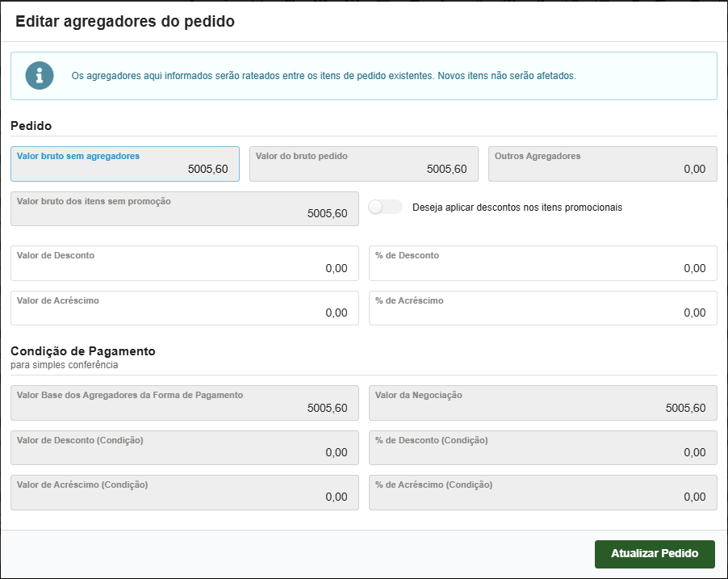
Task: Click Valor bruto dos itens sem promoção field
Action: [185, 209]
